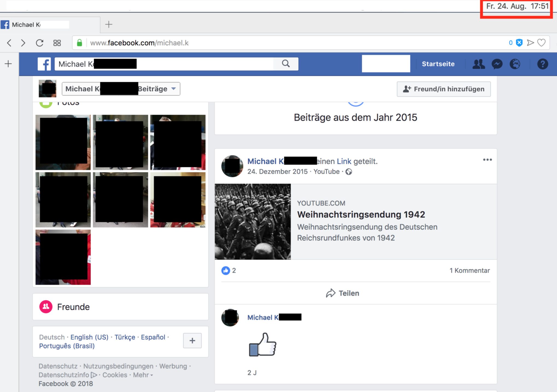The height and width of the screenshot is (392, 557).
Task: Open the 1 Kommentar link
Action: tap(470, 271)
